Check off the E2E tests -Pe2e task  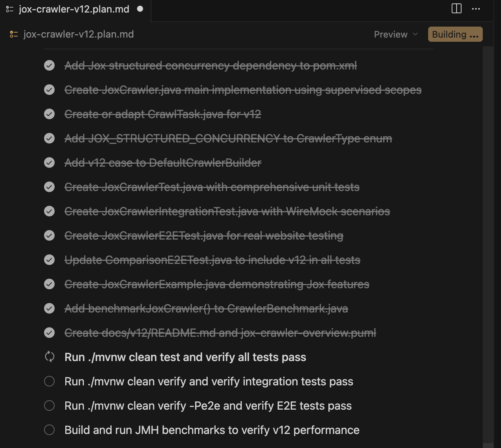pos(49,405)
